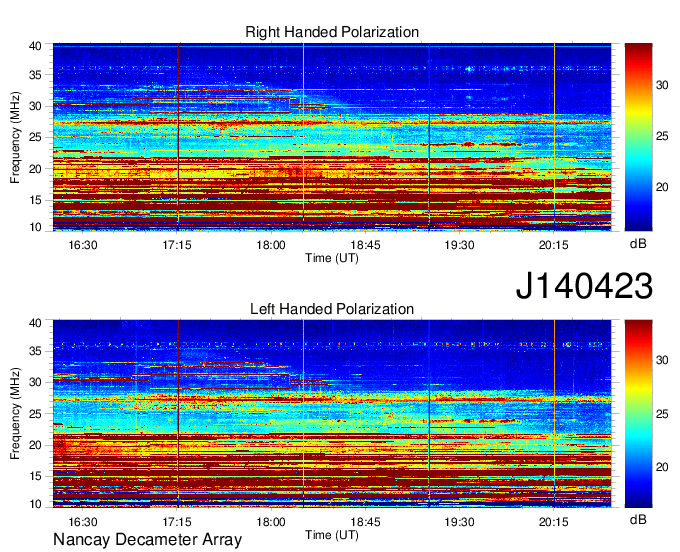Click the Frequency (MHz) axis label of the right-handed plot
680x552 pixels.
click(x=15, y=137)
